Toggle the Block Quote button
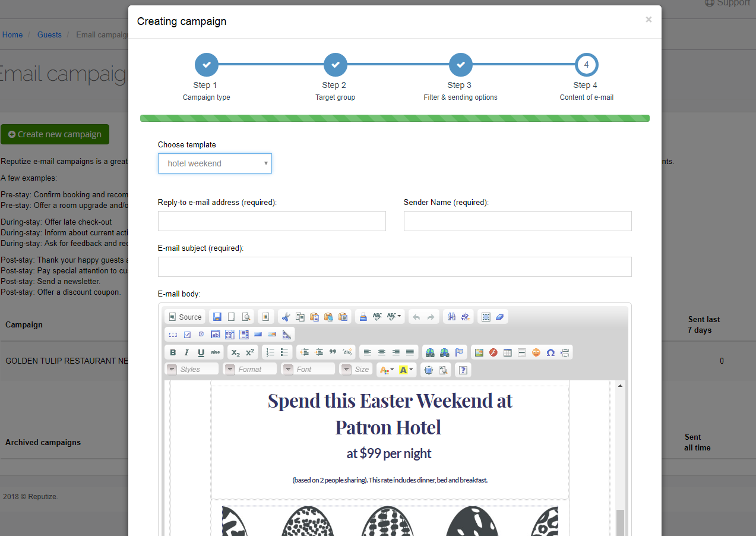756x536 pixels. coord(333,352)
